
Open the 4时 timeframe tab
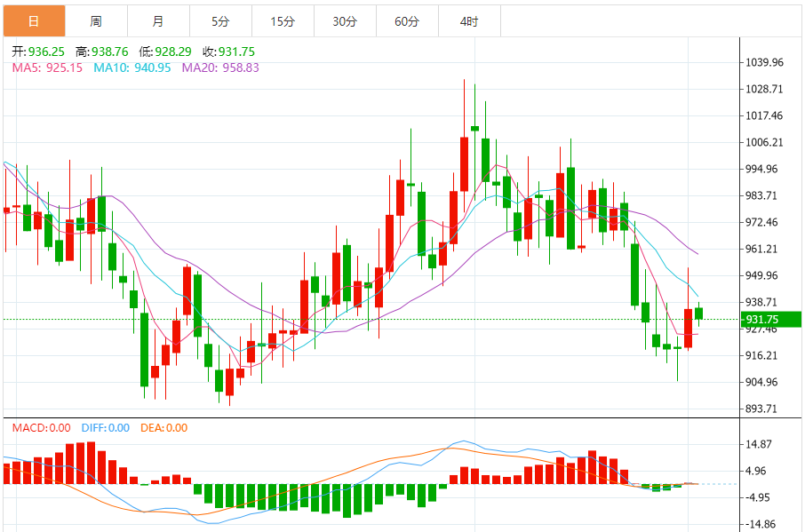pyautogui.click(x=469, y=21)
